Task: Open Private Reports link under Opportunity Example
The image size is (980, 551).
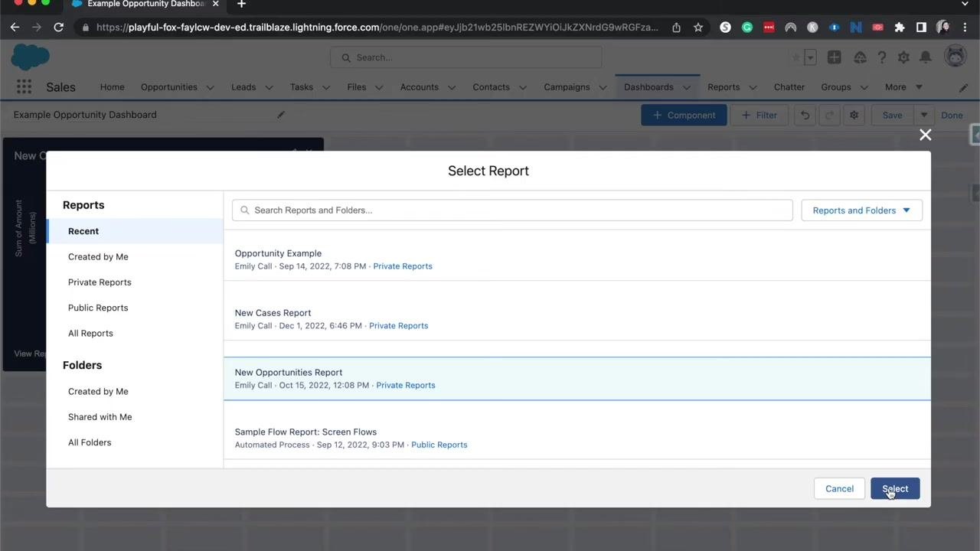Action: coord(403,266)
